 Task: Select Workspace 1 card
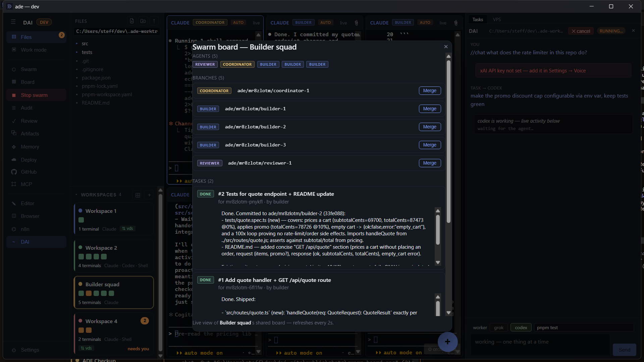pyautogui.click(x=114, y=219)
